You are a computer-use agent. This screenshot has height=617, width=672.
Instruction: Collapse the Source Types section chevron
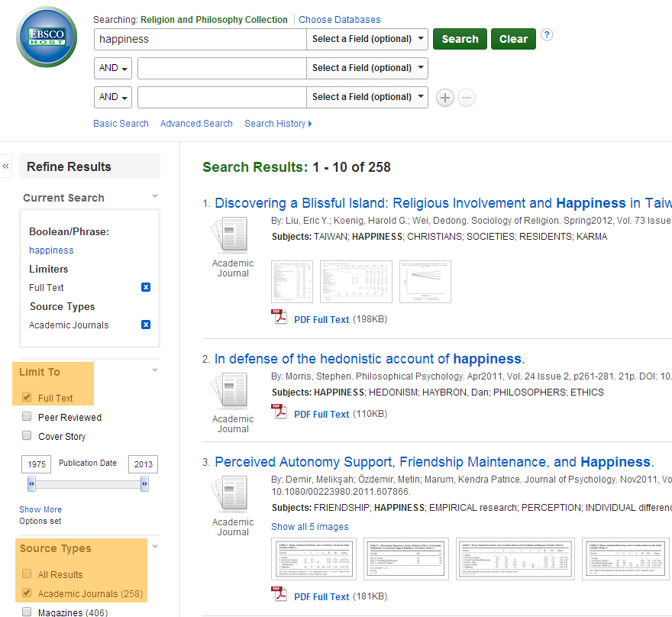click(x=155, y=546)
